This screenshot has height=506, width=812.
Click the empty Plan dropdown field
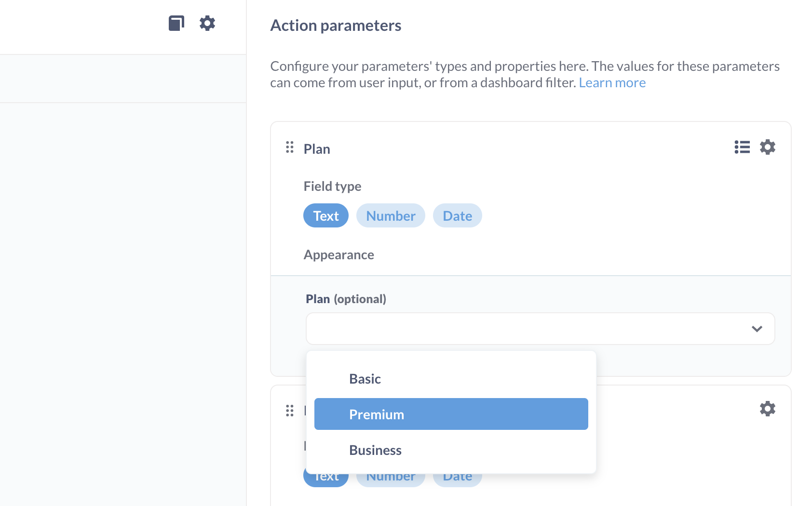click(x=530, y=329)
